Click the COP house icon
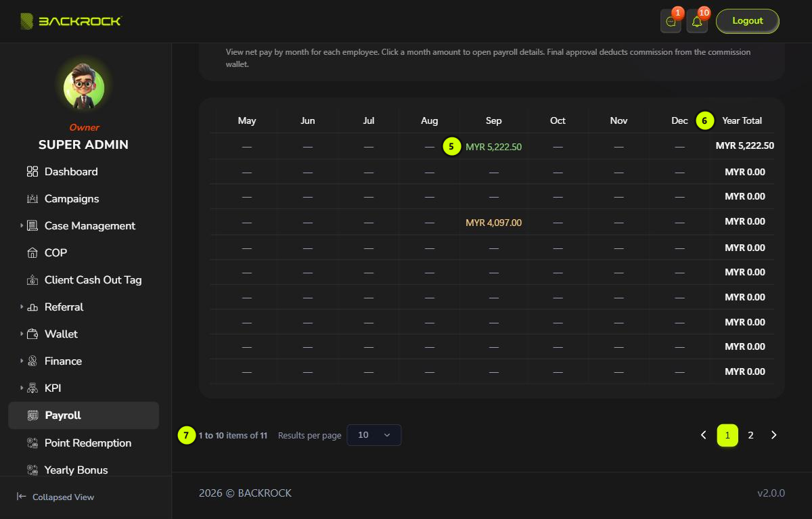The width and height of the screenshot is (812, 519). coord(32,253)
